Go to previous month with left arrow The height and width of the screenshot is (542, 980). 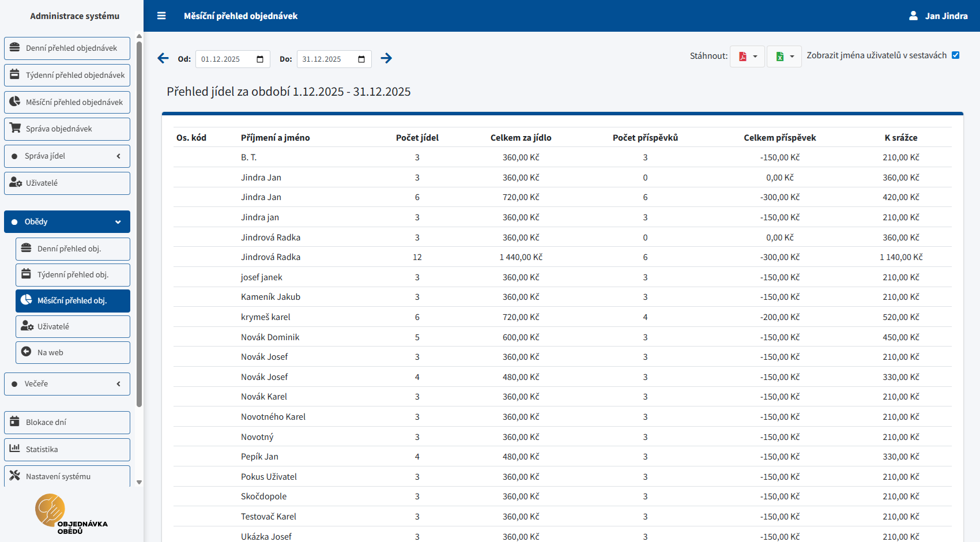[163, 58]
